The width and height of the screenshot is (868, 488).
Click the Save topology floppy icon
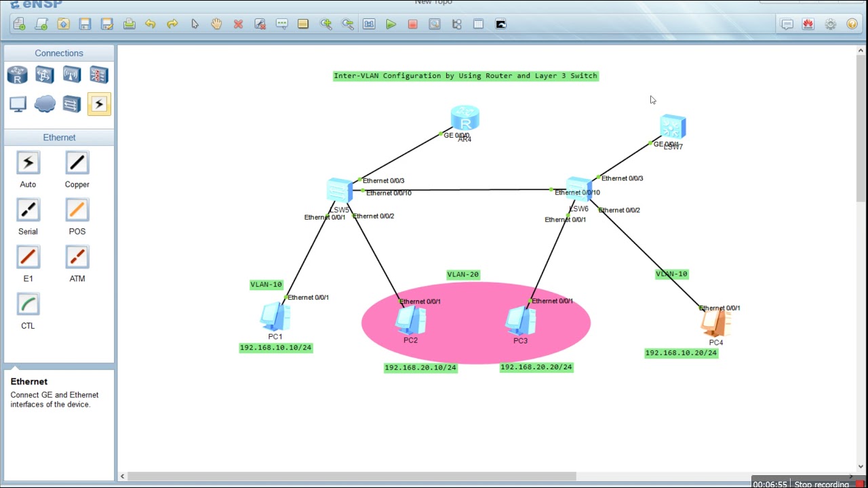[x=85, y=24]
